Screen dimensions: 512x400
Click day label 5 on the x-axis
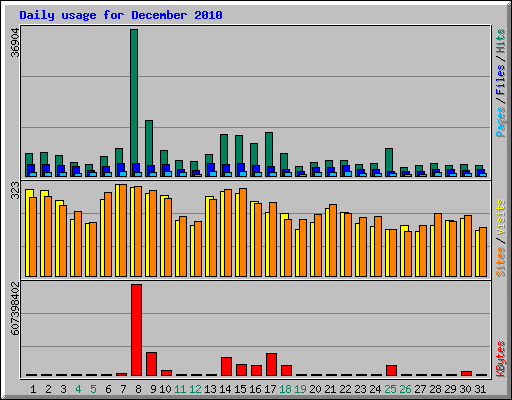(x=93, y=389)
